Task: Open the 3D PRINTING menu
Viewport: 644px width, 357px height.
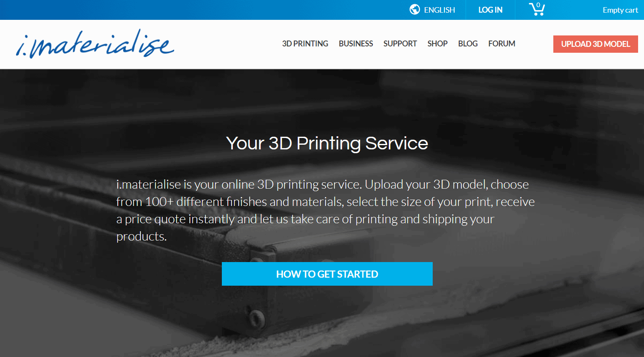Action: (305, 43)
